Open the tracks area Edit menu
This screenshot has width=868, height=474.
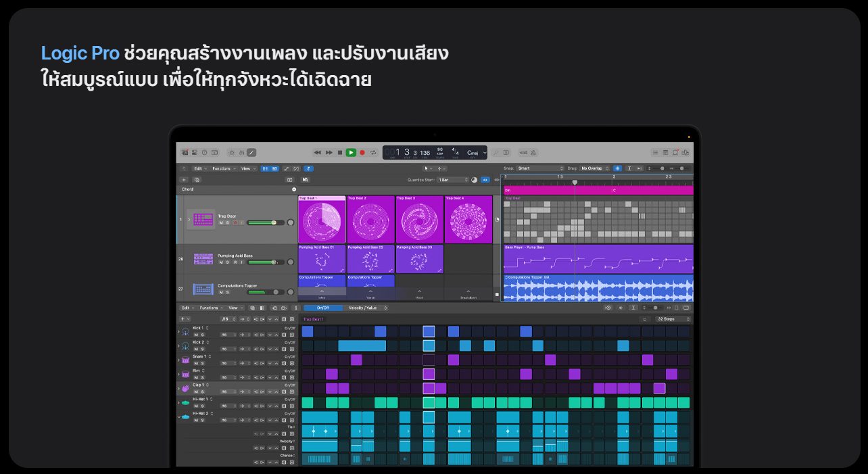[199, 168]
